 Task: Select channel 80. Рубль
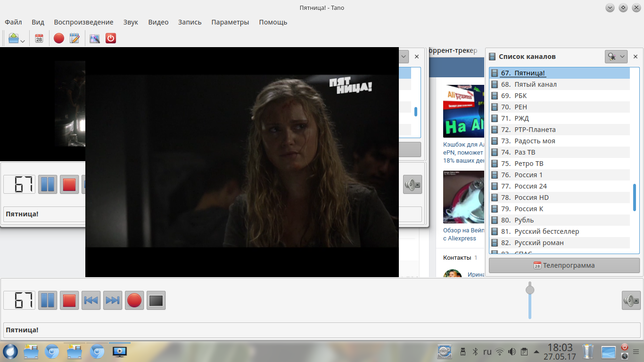tap(560, 220)
